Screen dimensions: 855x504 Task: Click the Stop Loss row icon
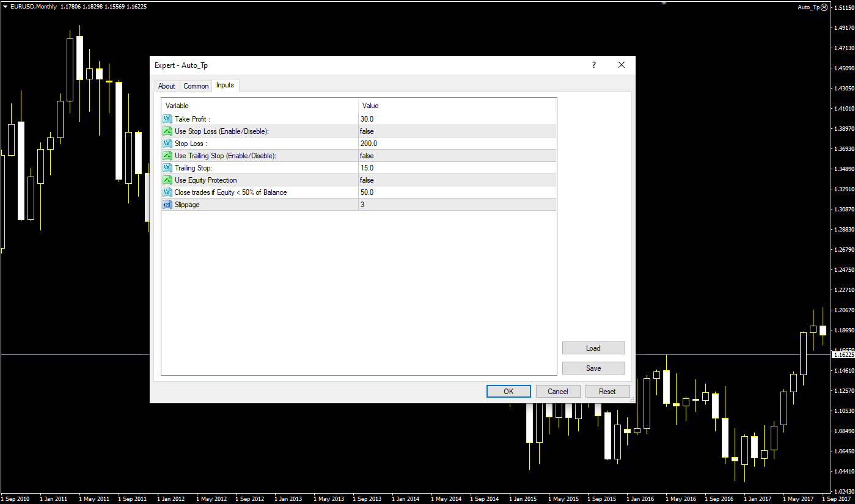[167, 144]
